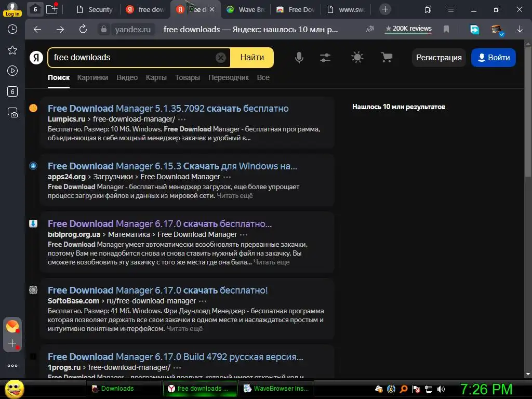Open Free Download Manager 6.15.3 result
Viewport: 532px width, 399px height.
click(x=172, y=166)
